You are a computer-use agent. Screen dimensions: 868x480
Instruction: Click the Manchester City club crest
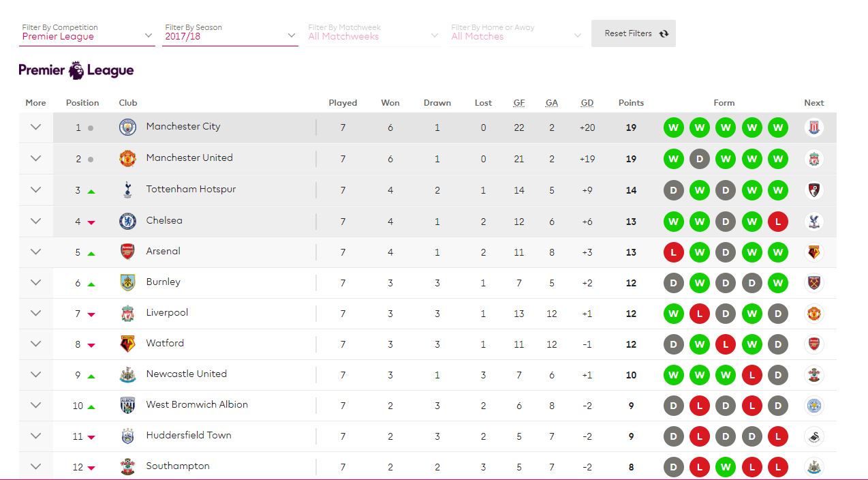point(127,127)
